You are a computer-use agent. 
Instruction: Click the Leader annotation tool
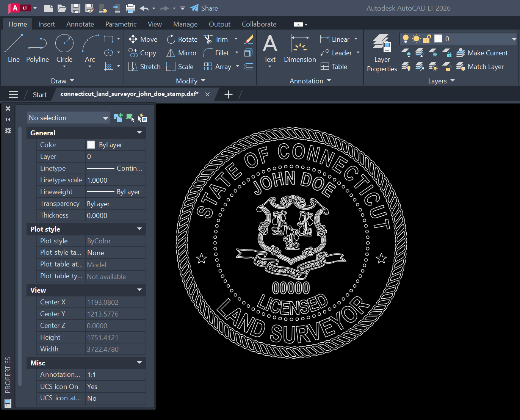click(336, 53)
